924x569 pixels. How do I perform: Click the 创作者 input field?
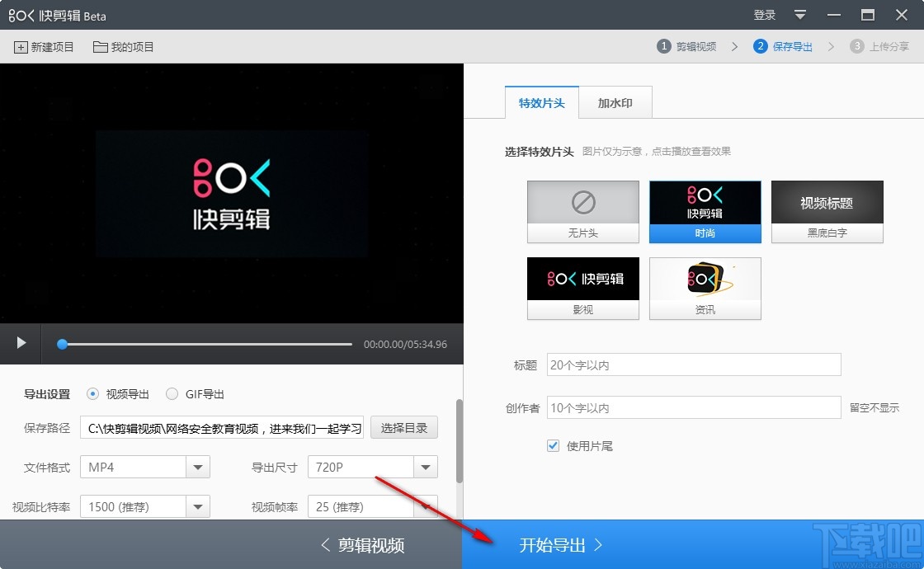694,407
